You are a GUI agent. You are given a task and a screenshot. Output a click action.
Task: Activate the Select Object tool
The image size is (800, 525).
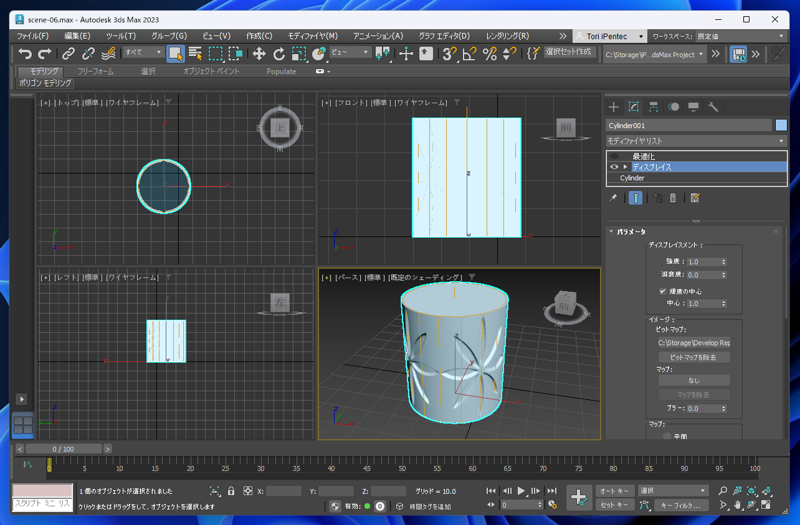tap(175, 54)
